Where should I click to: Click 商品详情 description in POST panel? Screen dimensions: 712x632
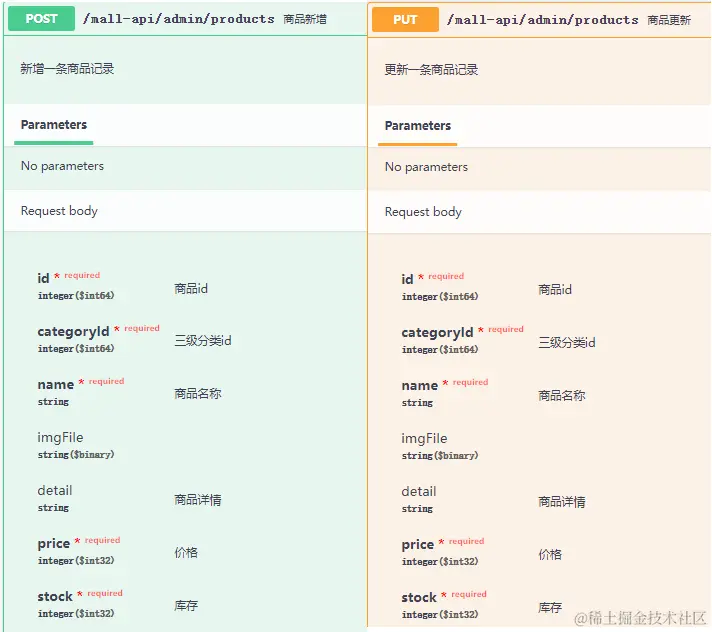click(x=198, y=500)
